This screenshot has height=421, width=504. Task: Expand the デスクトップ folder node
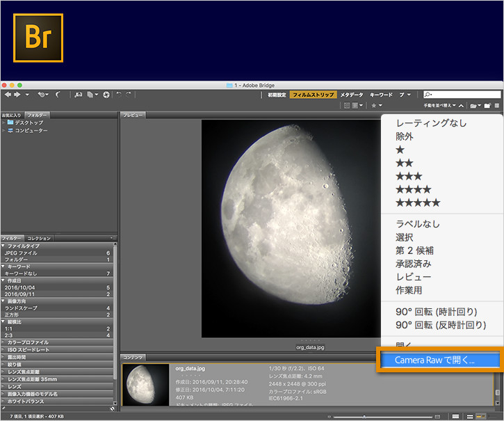click(x=4, y=122)
